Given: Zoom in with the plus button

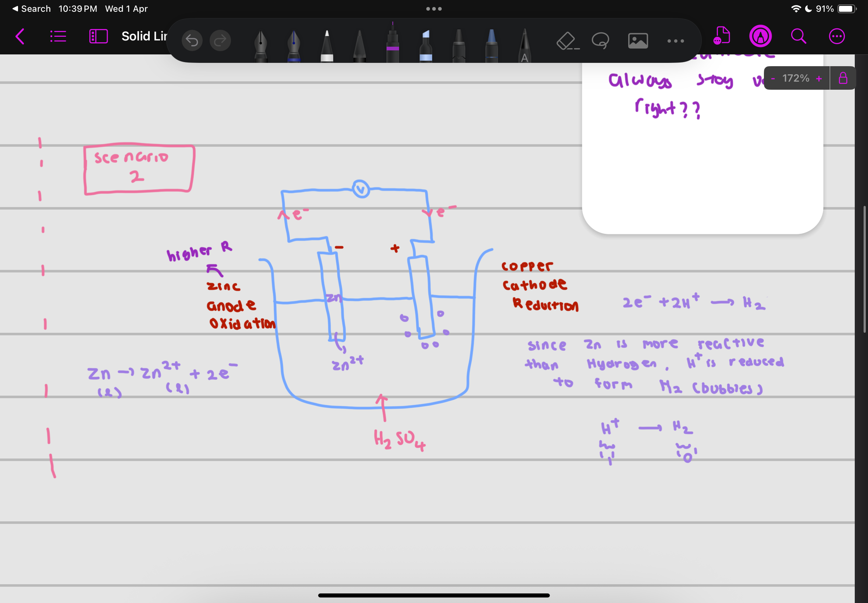Looking at the screenshot, I should pos(818,78).
